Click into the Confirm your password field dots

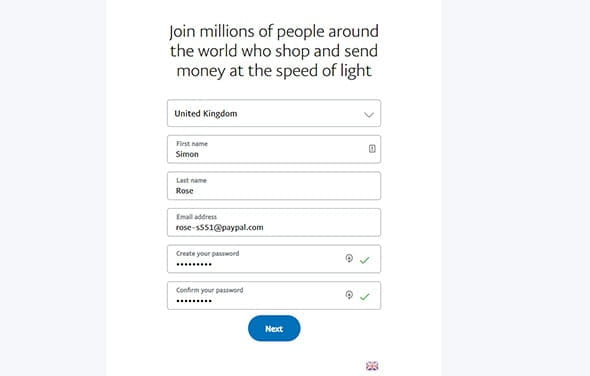194,301
